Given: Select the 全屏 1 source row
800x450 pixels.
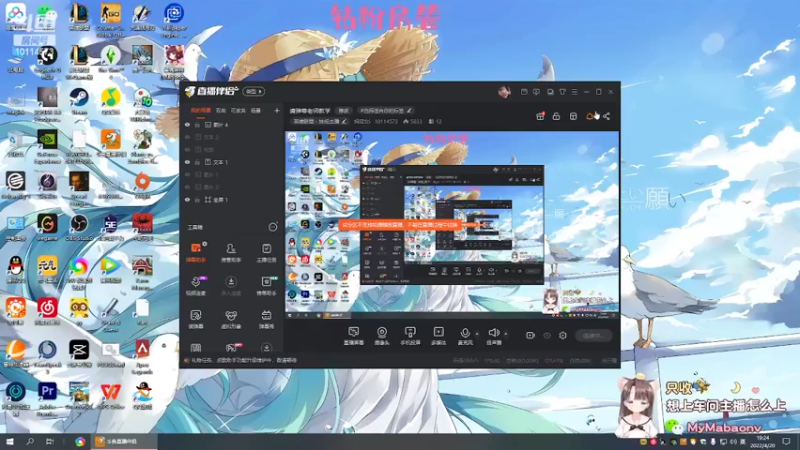Looking at the screenshot, I should [x=232, y=199].
